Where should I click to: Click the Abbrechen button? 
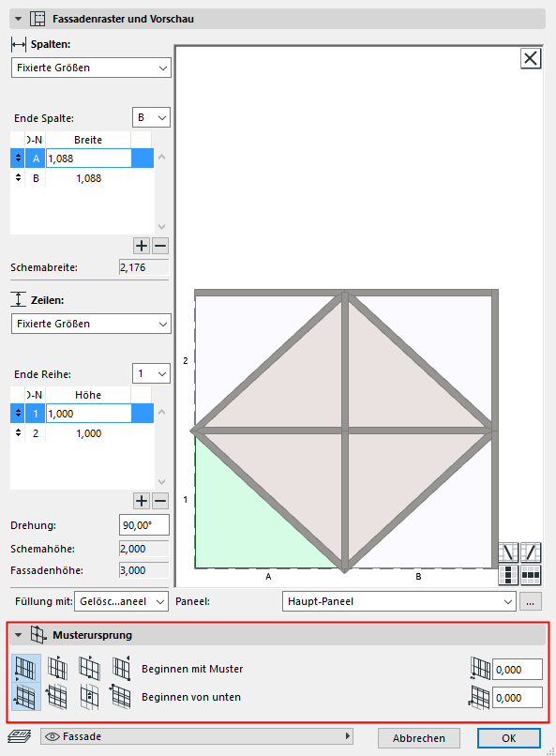coord(419,738)
